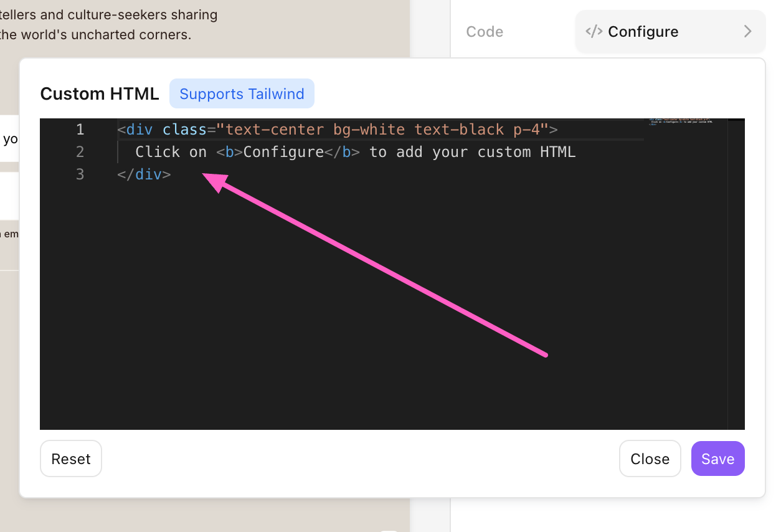Click the </> code icon beside Configure
The height and width of the screenshot is (532, 781).
[x=594, y=32]
